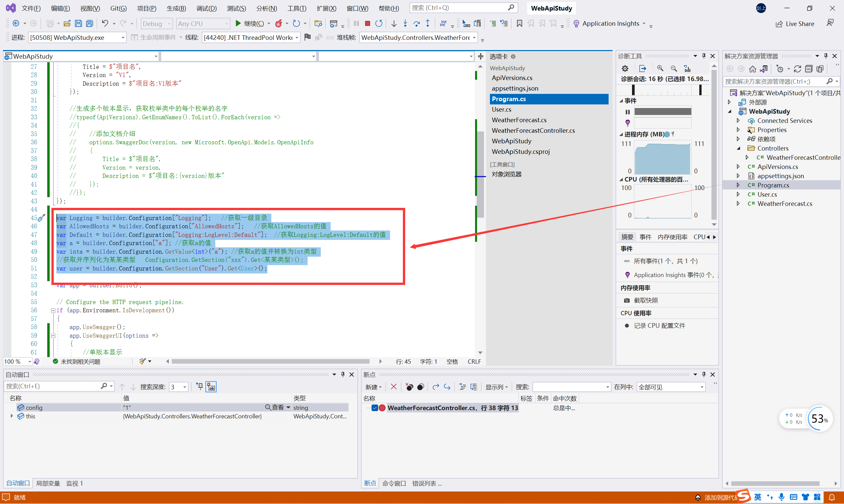
Task: Open the 调试(D) menu
Action: (206, 8)
